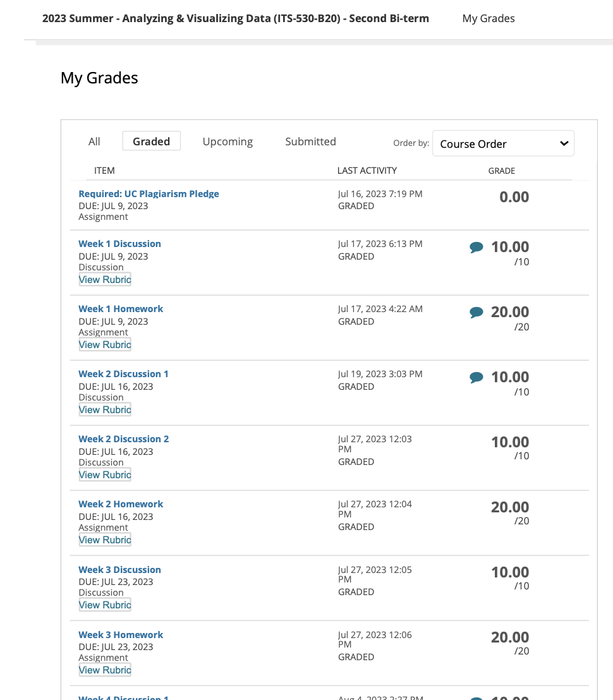Image resolution: width=613 pixels, height=700 pixels.
Task: Expand the Order by Course Order dropdown
Action: [x=503, y=144]
